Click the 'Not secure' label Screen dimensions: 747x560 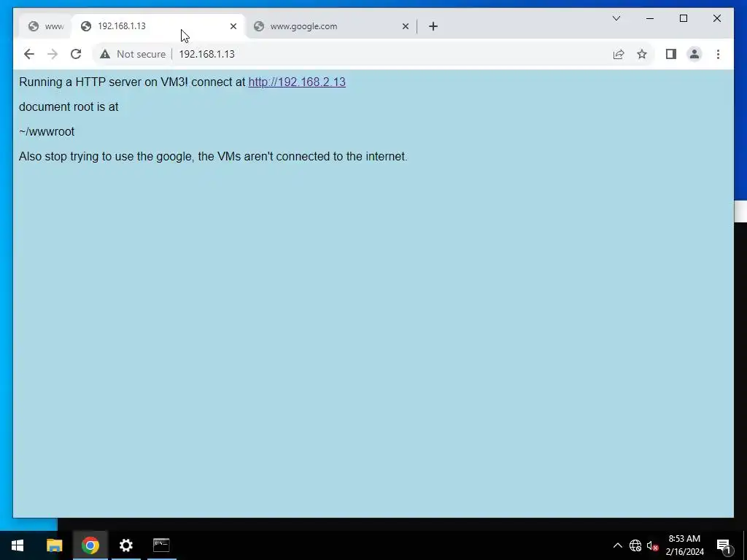[x=141, y=54]
